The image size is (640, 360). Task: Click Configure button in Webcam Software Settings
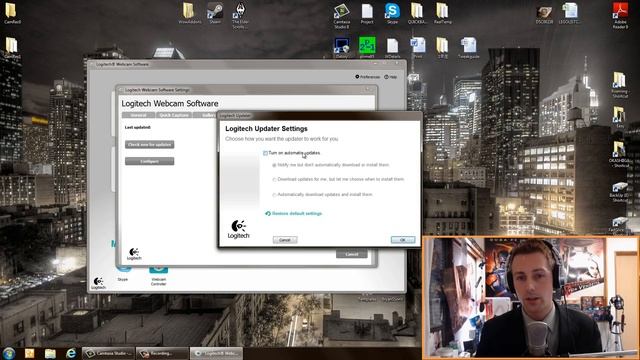[x=149, y=161]
